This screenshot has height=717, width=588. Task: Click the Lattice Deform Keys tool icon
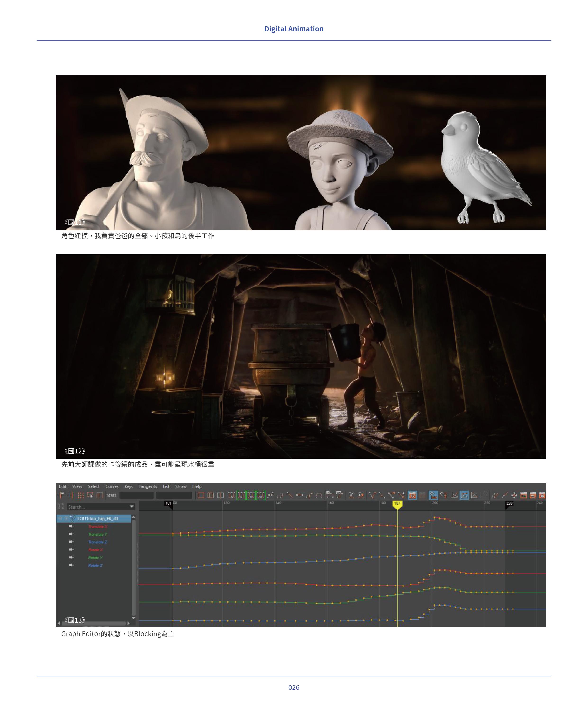pyautogui.click(x=81, y=495)
